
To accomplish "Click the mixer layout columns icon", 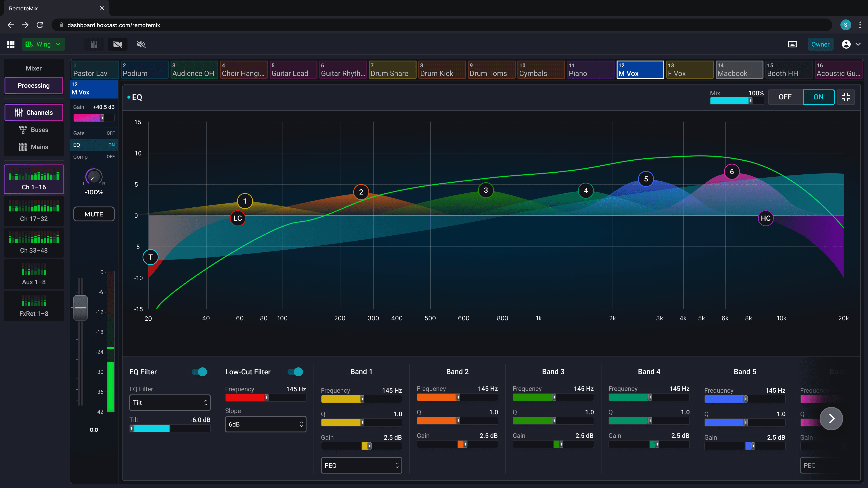I will [x=94, y=44].
